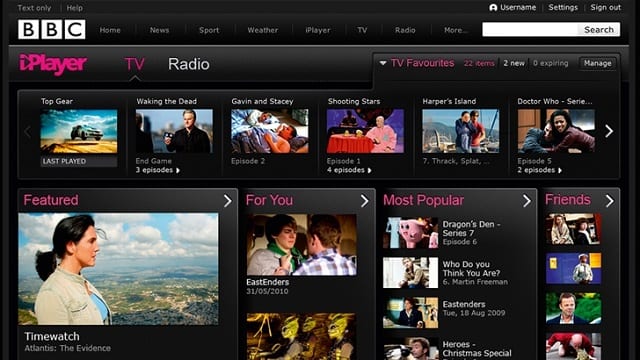The height and width of the screenshot is (360, 640).
Task: Show next favourites carousel arrow
Action: (x=609, y=131)
